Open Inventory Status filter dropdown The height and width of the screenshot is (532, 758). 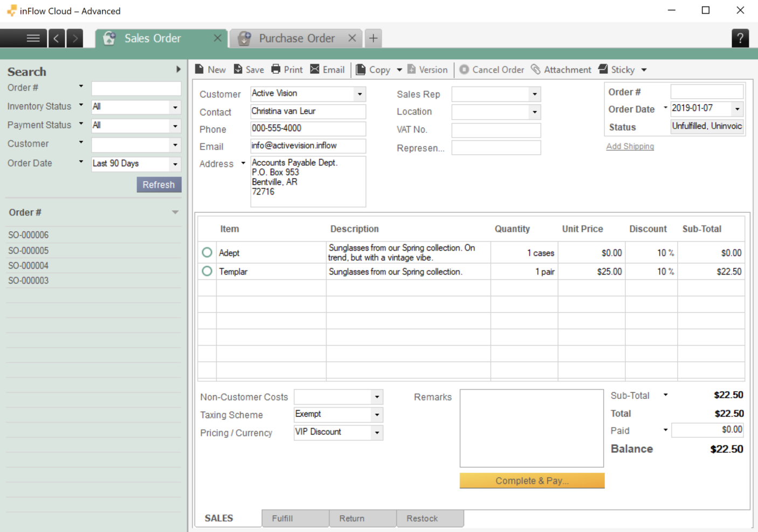pyautogui.click(x=175, y=107)
